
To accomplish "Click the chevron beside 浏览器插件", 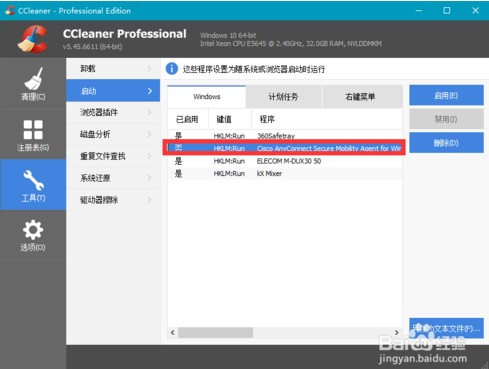I will tap(149, 113).
